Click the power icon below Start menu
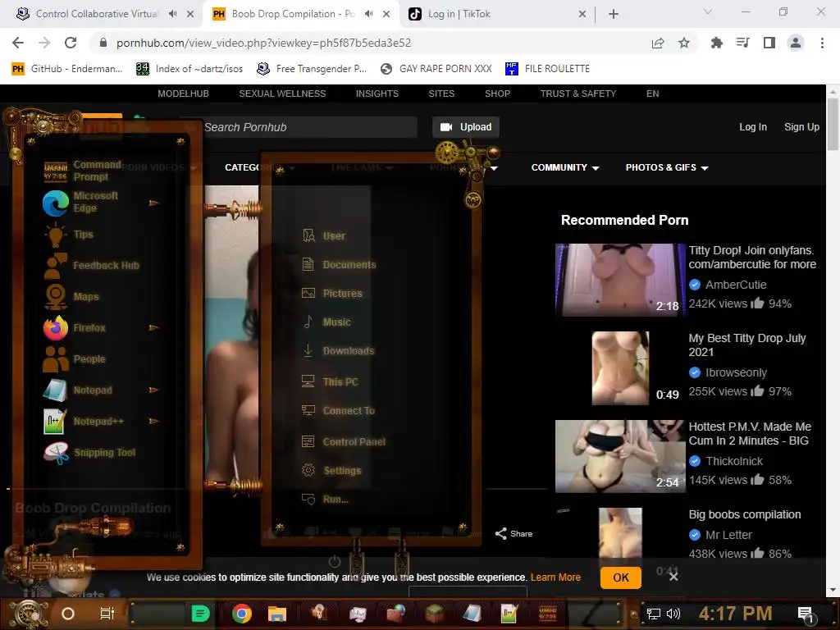 335,562
